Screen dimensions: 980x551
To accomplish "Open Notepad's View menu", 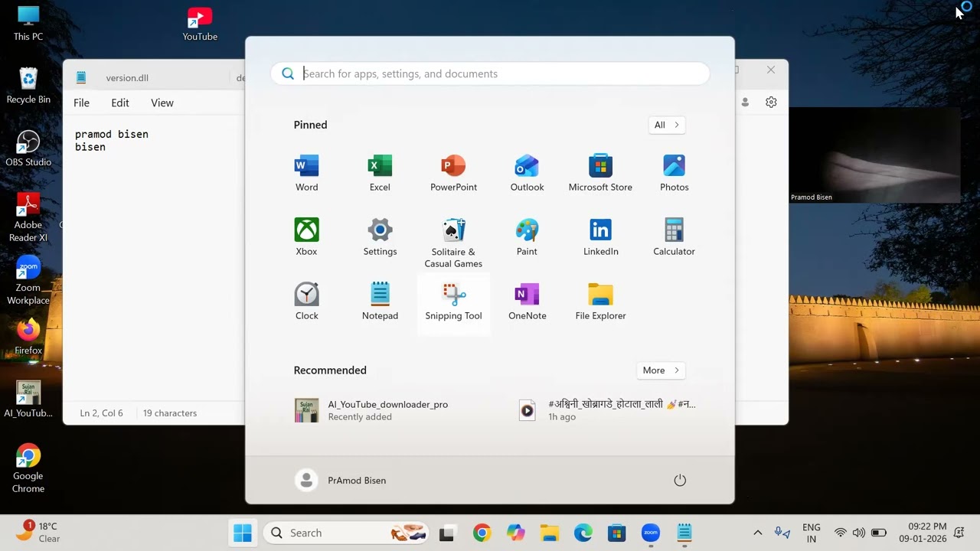I will coord(162,103).
